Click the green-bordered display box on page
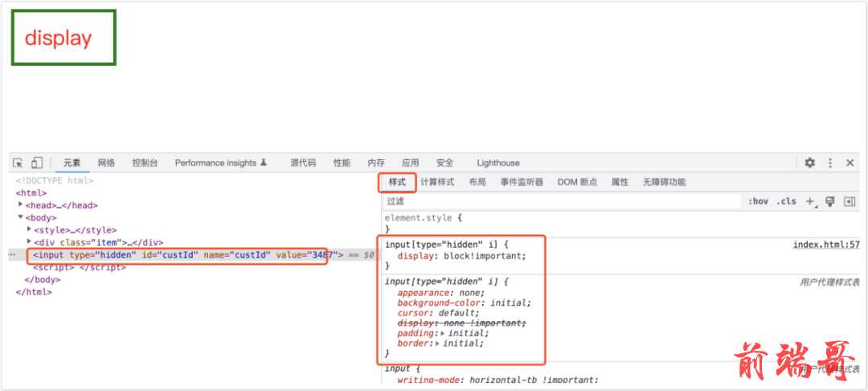 coord(63,38)
